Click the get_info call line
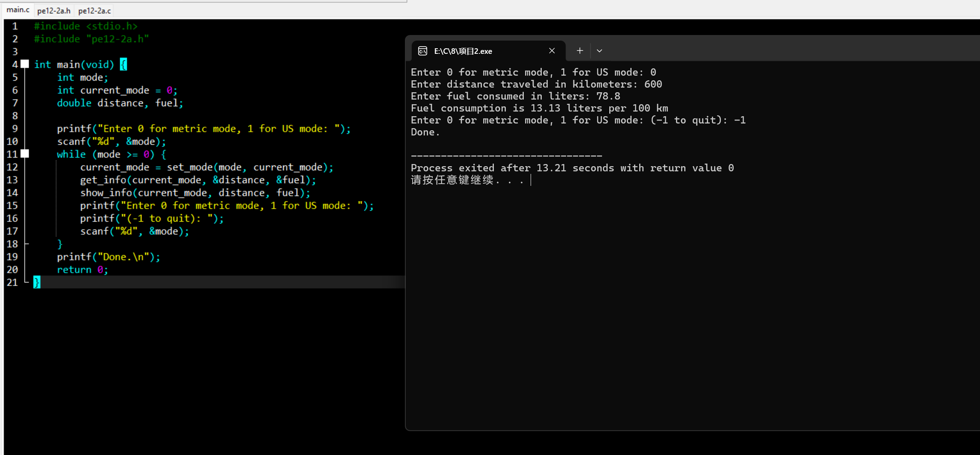This screenshot has width=980, height=455. pos(198,180)
